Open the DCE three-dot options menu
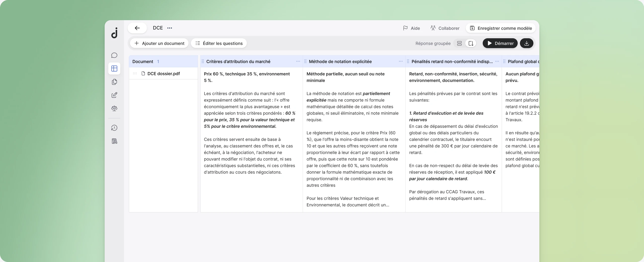Screen dimensions: 644x262 [170, 28]
